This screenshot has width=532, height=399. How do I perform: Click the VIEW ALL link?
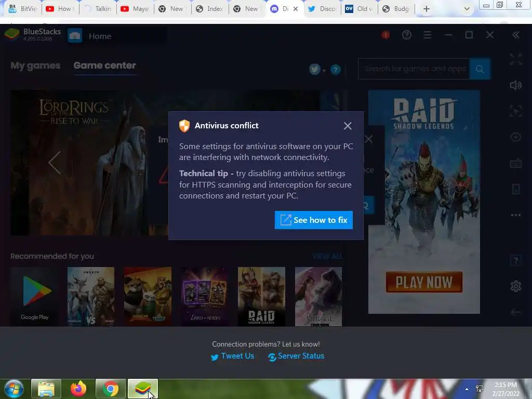pos(327,257)
